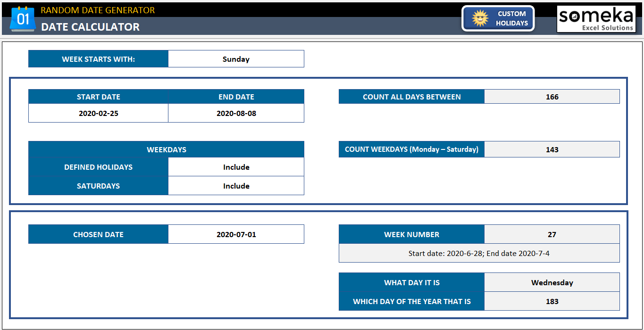The height and width of the screenshot is (330, 644).
Task: Click the WEEKDAYS section header
Action: (x=166, y=149)
